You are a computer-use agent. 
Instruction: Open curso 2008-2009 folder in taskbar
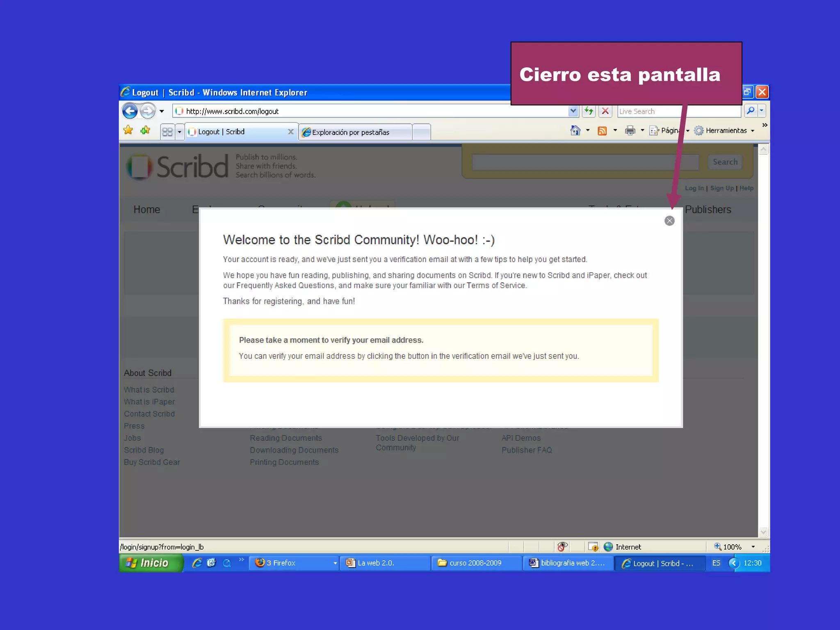[477, 563]
